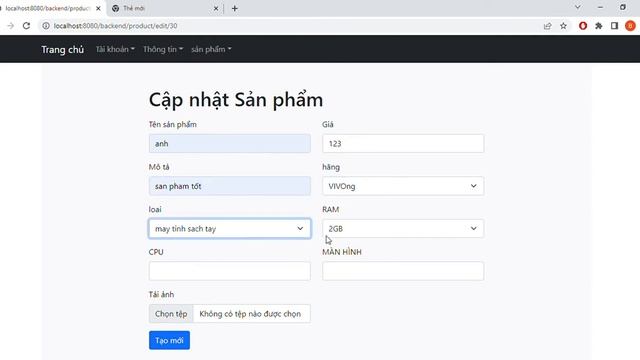Open a new browser tab
This screenshot has width=640, height=360.
pyautogui.click(x=235, y=8)
